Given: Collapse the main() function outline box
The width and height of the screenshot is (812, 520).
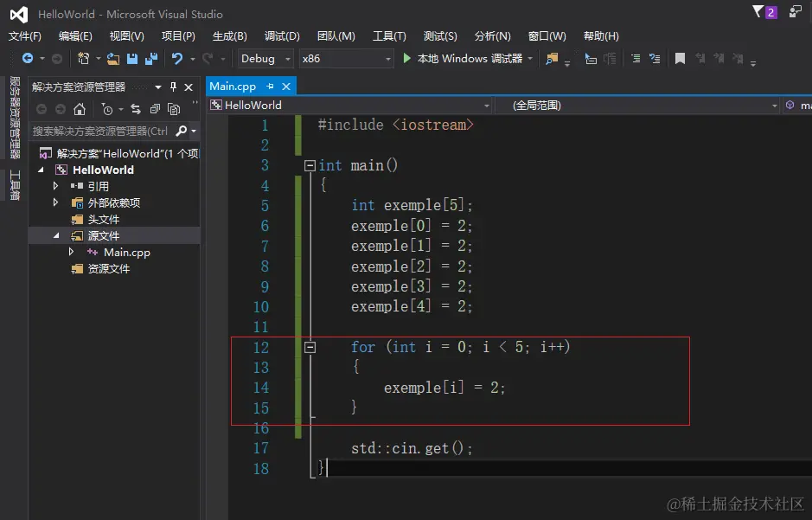Looking at the screenshot, I should coord(310,165).
